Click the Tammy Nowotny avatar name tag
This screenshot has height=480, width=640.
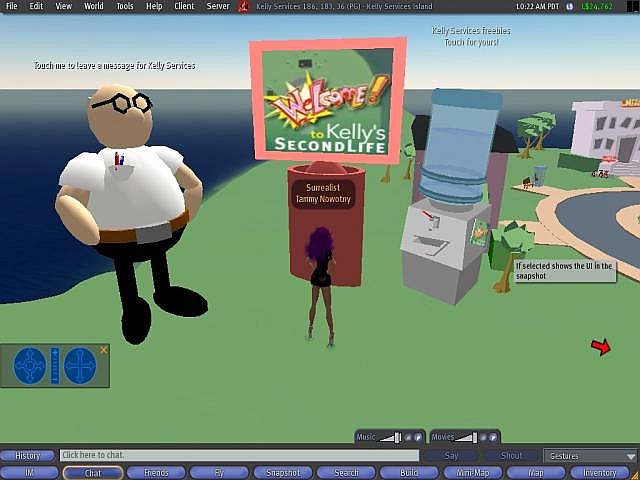tap(323, 194)
